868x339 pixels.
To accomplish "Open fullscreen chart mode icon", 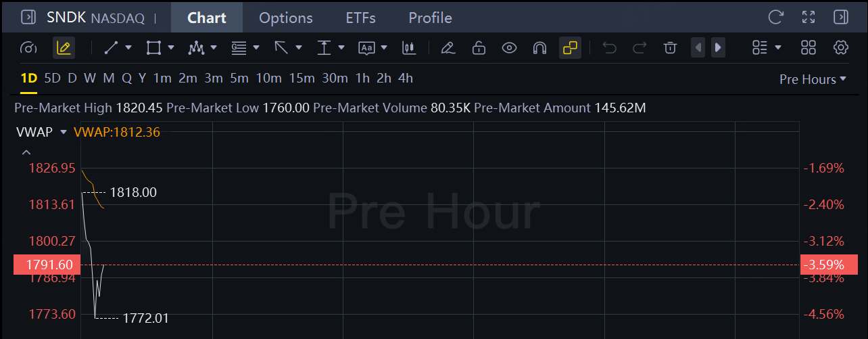I will tap(808, 17).
